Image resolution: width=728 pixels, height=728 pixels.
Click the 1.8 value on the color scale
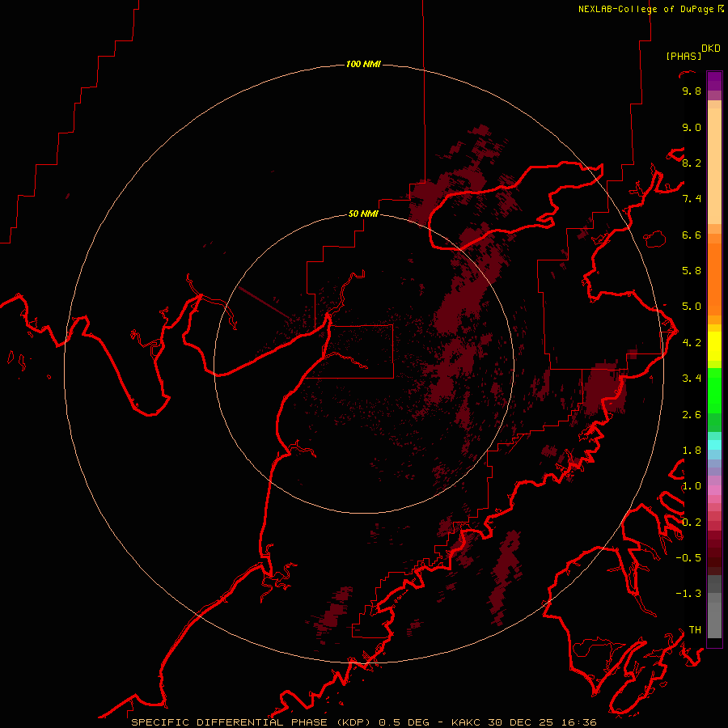692,451
